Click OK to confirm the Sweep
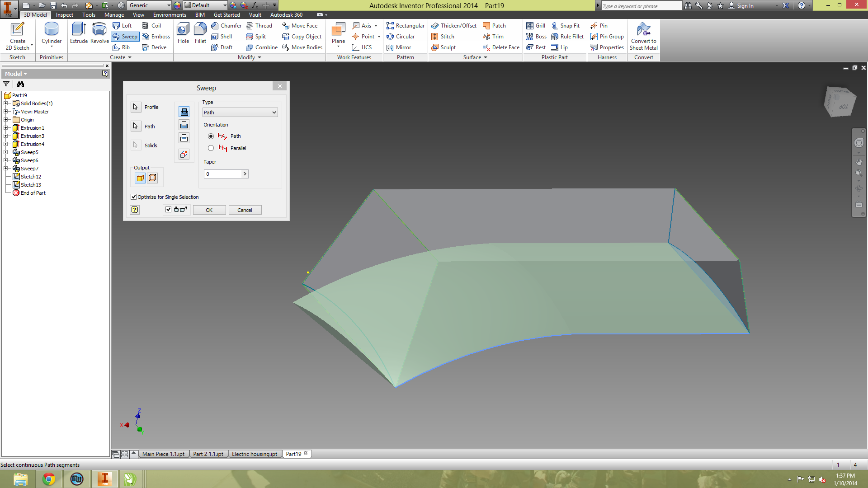Screen dimensions: 868x488 [x=209, y=210]
